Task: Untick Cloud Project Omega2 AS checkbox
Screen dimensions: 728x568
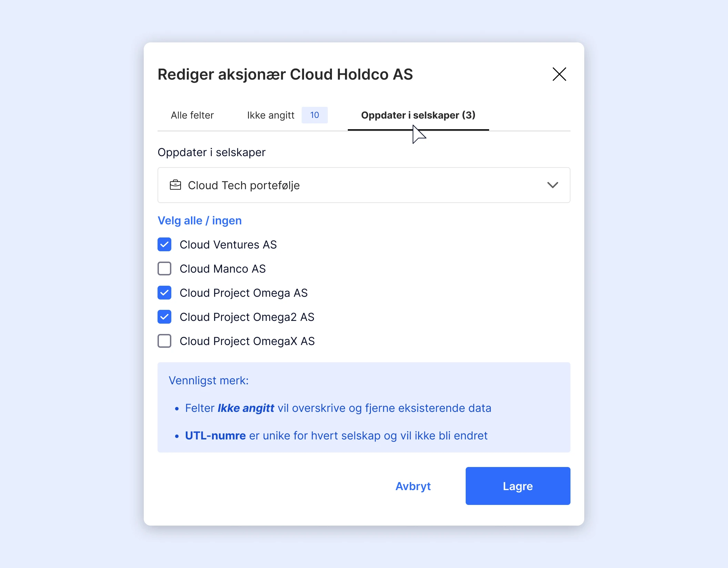Action: pyautogui.click(x=164, y=317)
